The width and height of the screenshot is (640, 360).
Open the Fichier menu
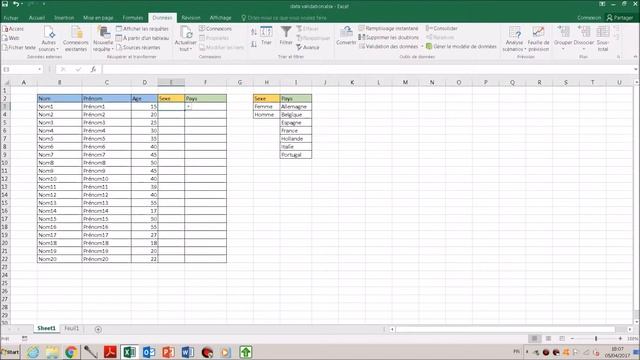click(11, 18)
